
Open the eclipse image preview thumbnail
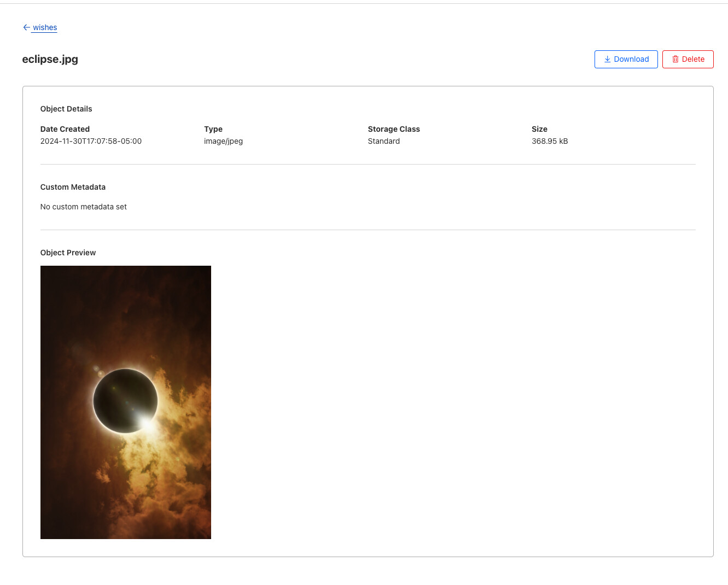click(x=126, y=402)
